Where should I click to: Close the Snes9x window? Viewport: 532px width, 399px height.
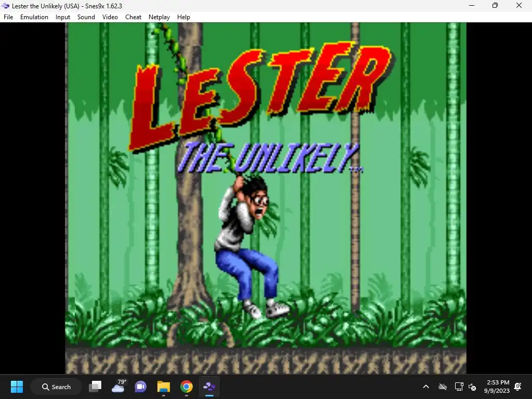[x=519, y=5]
